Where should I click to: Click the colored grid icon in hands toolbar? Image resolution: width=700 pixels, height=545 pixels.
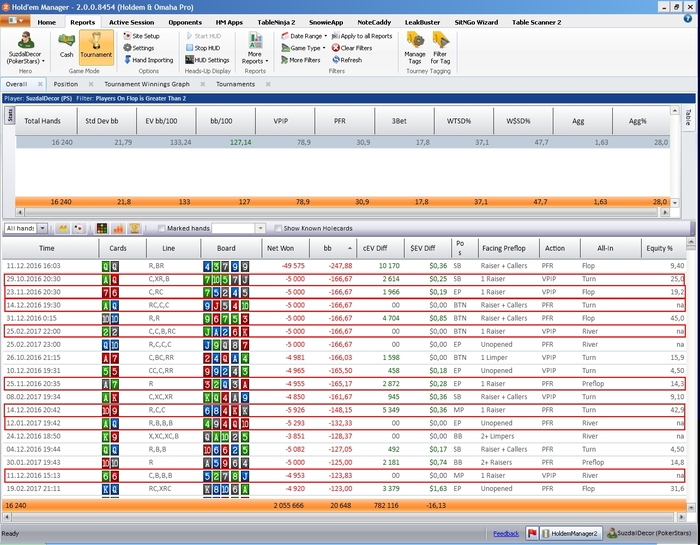point(102,229)
